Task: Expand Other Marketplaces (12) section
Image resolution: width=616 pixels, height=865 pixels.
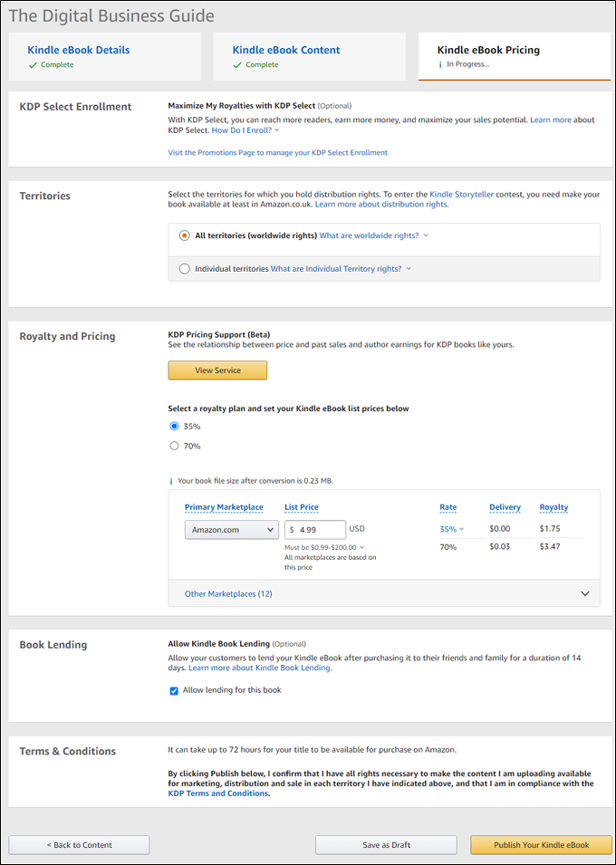Action: (x=228, y=593)
